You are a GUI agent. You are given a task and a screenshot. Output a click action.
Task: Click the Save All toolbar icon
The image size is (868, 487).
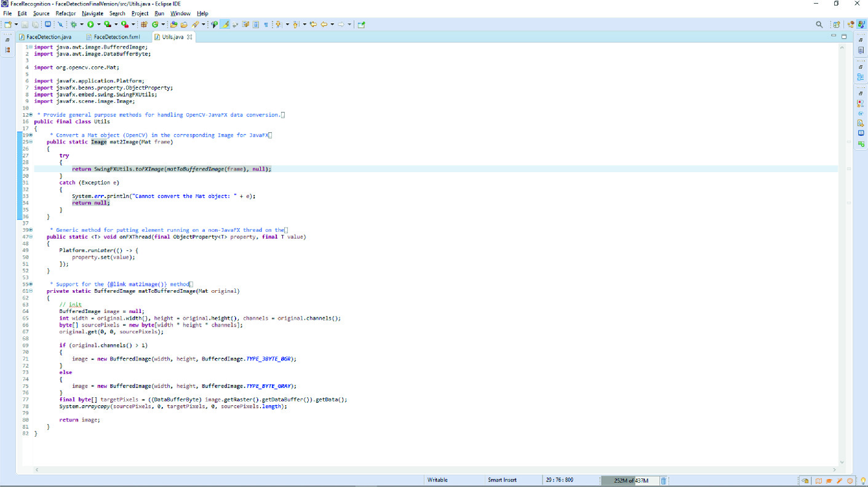point(35,25)
